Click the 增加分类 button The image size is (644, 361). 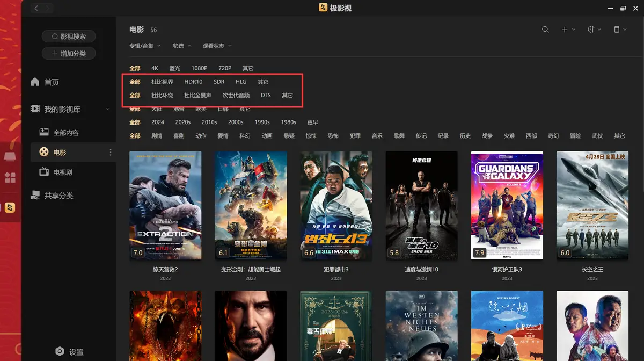point(69,53)
